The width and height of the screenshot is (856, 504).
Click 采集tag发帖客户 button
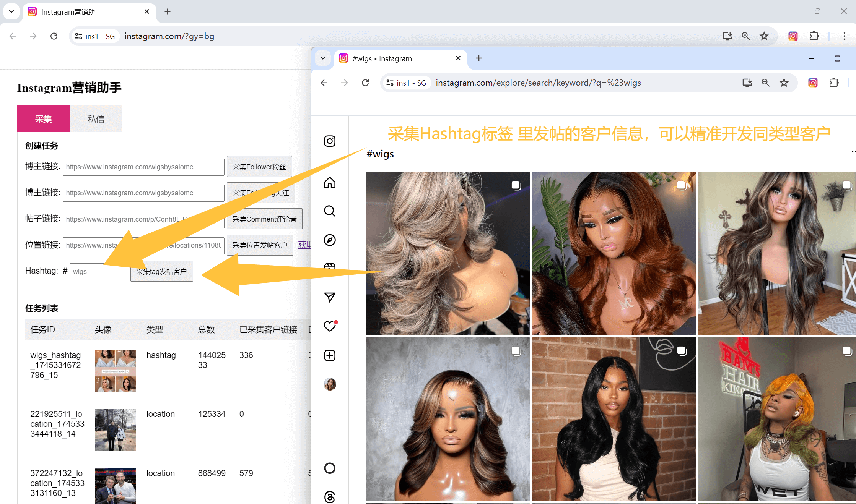[x=162, y=271]
